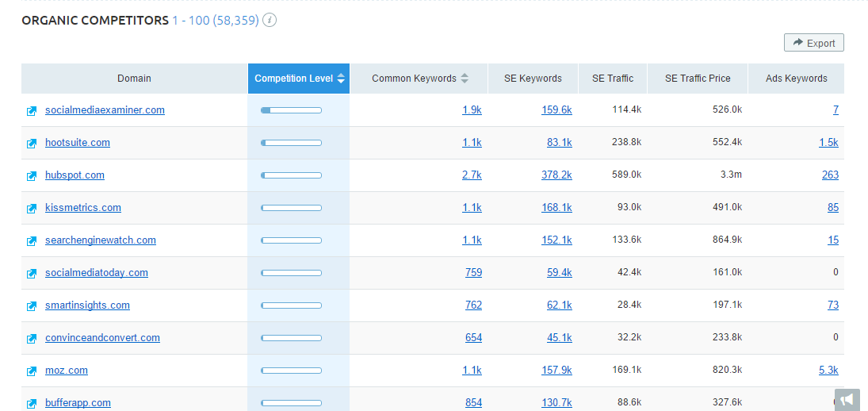Open 15 ads keywords for searchenginewatch.com

click(833, 240)
